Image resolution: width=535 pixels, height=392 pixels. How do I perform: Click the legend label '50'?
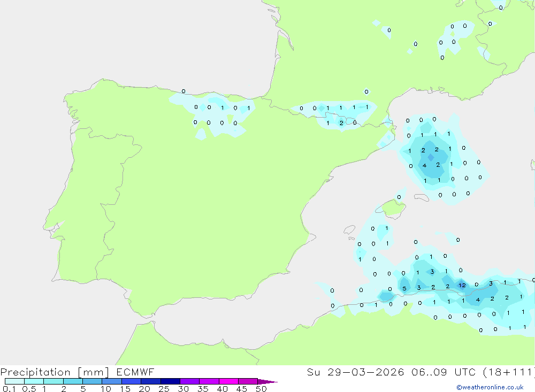click(x=261, y=389)
